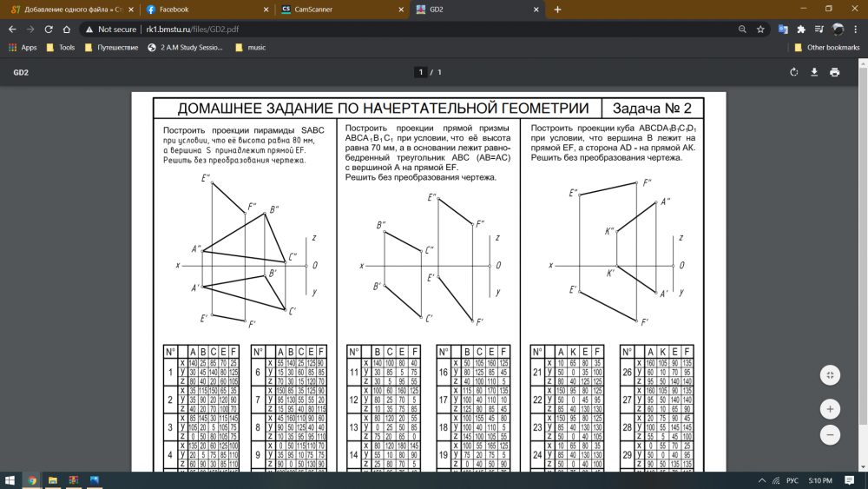Viewport: 868px width, 489px height.
Task: Go back to previous page in browser
Action: pos(12,30)
